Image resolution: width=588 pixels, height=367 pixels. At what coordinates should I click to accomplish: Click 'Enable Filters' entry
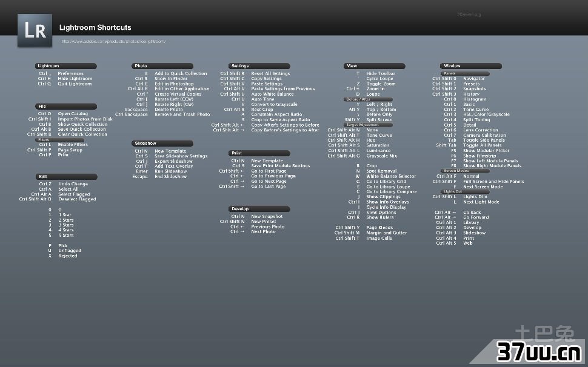coord(73,144)
